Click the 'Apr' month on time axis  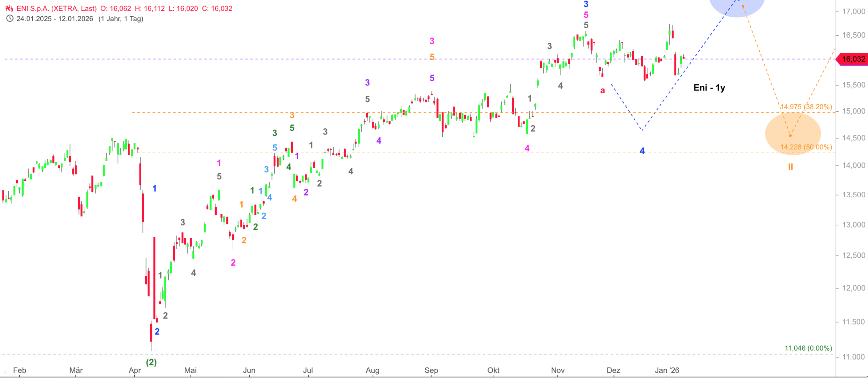click(135, 370)
